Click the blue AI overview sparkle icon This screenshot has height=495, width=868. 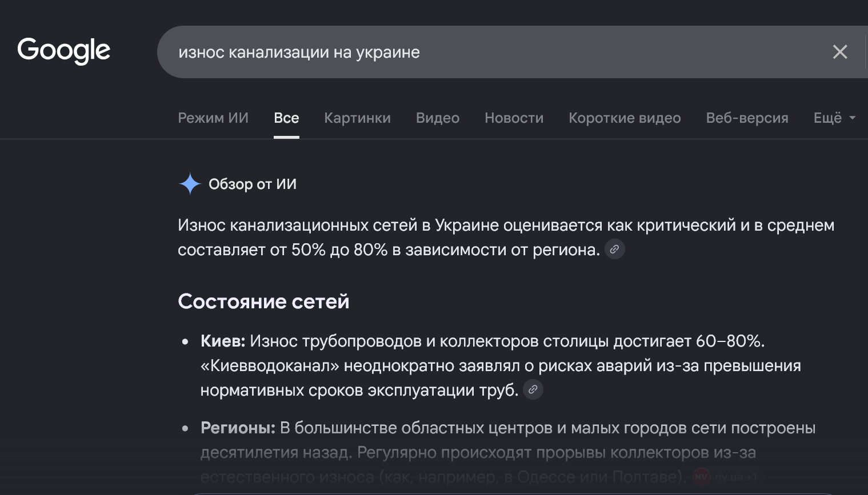(x=190, y=184)
